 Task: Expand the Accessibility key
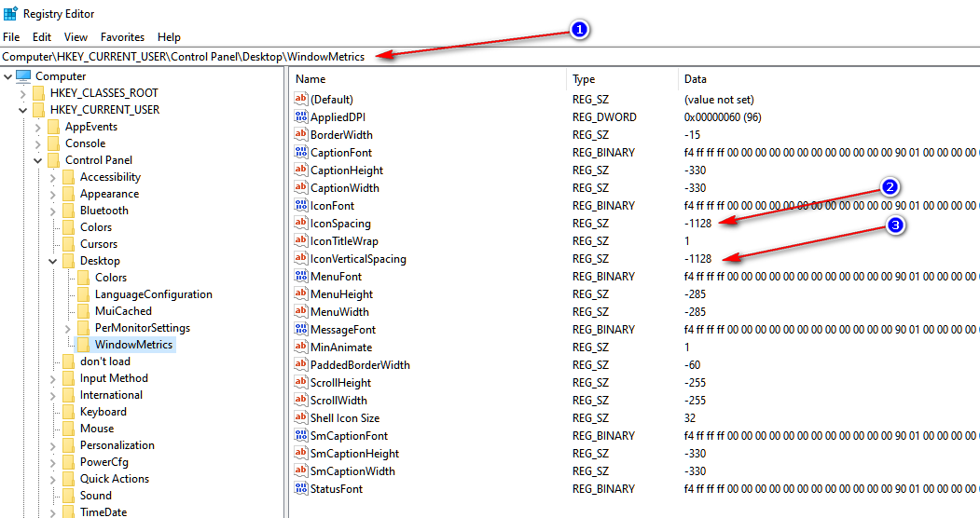(53, 178)
